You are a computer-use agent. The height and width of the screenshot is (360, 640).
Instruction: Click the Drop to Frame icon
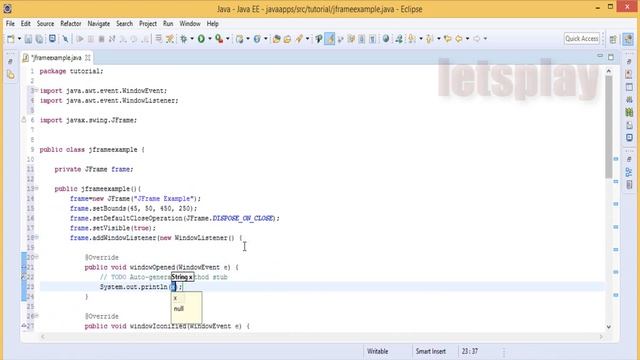(158, 39)
